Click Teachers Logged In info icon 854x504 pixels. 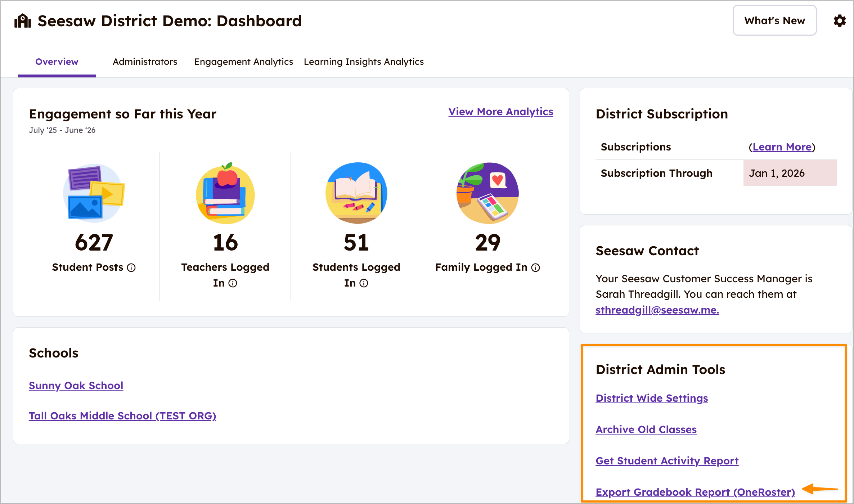click(233, 283)
